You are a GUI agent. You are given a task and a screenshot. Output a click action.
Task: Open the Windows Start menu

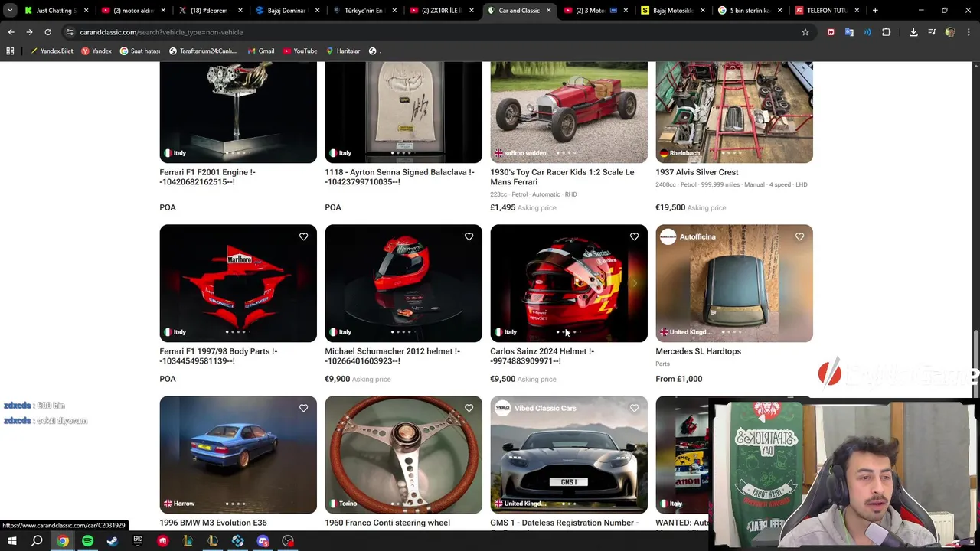coord(12,541)
